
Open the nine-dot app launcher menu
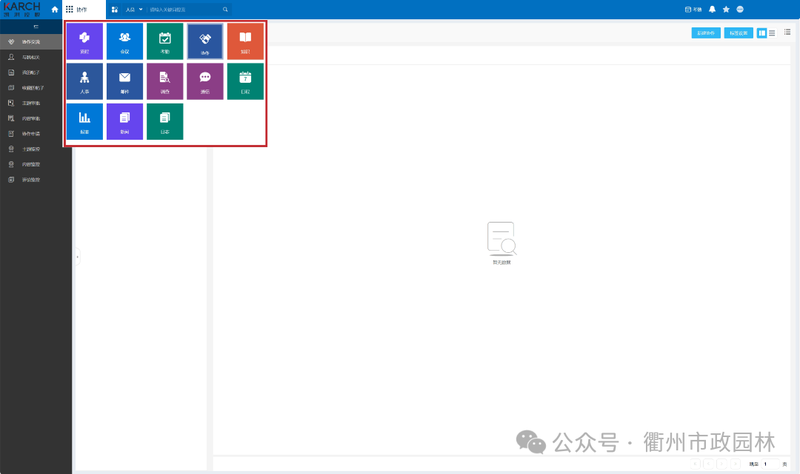click(69, 9)
